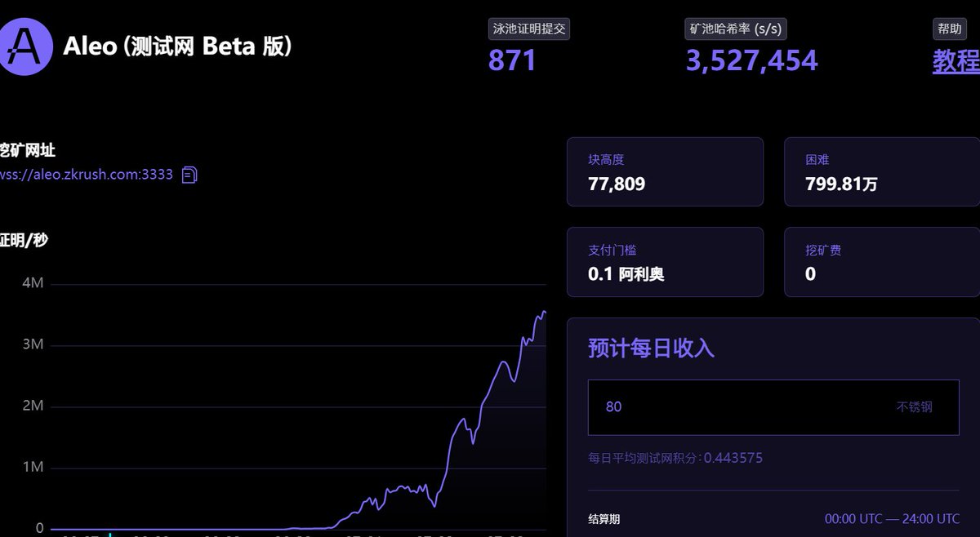Click the daily income input showing 80
Screen dimensions: 980x537
773,407
